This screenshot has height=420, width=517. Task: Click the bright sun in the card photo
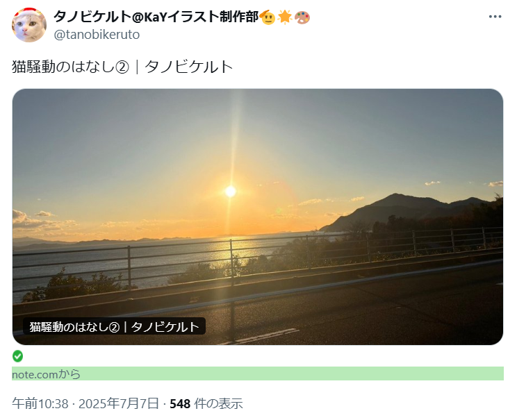point(231,191)
